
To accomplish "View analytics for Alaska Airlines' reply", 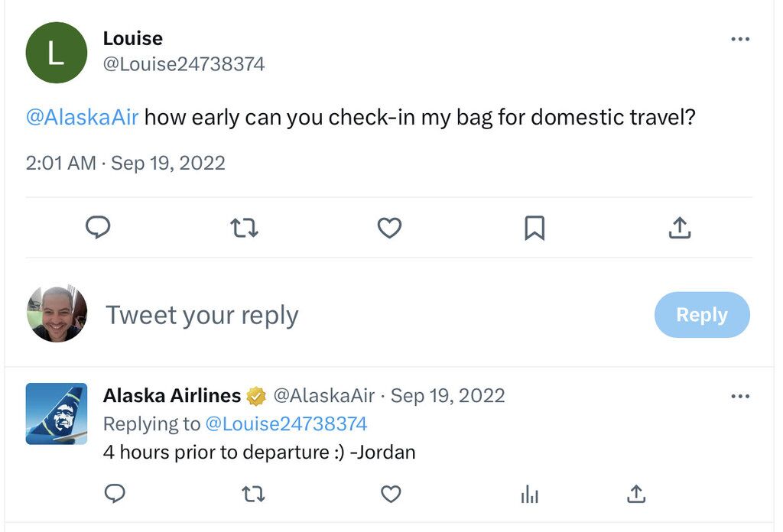I will click(529, 495).
